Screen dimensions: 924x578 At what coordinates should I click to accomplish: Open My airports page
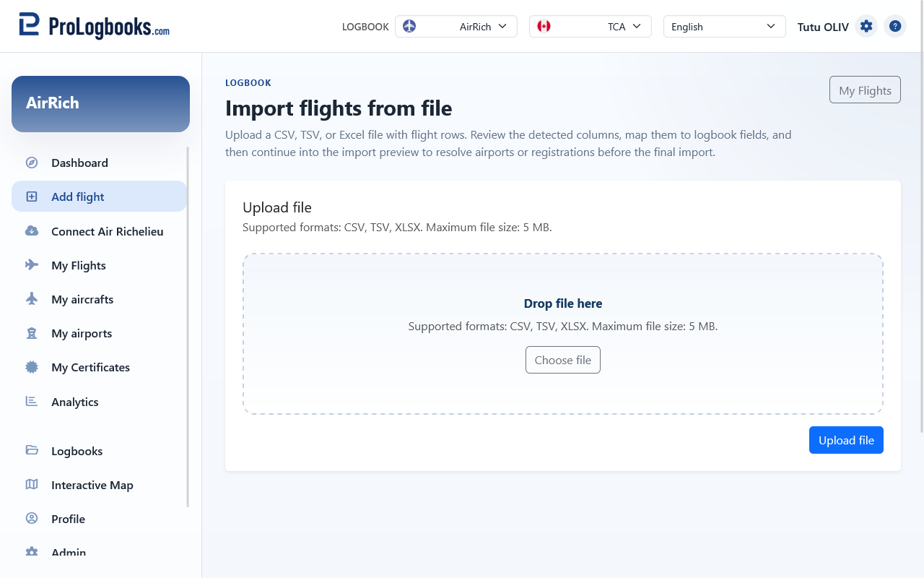click(99, 333)
